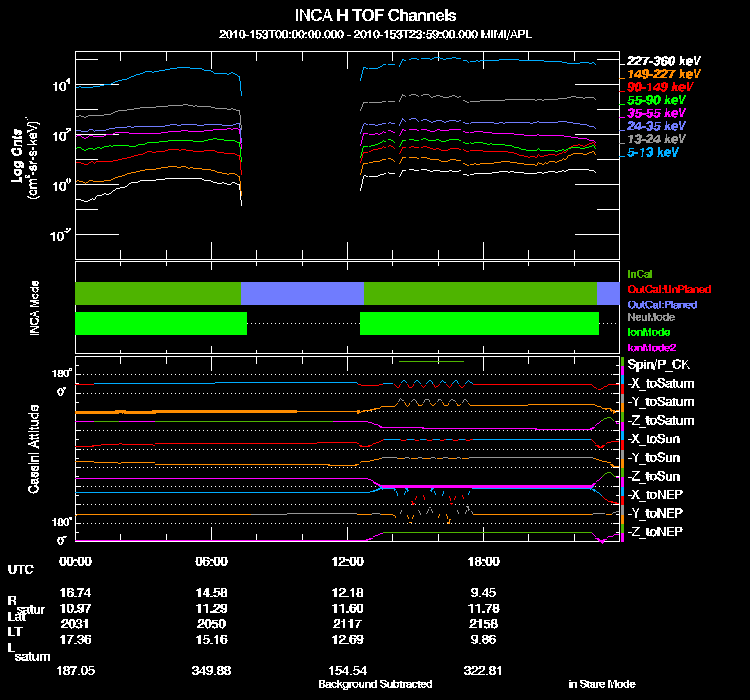Viewport: 750px width, 700px height.
Task: Select the IonMode legend entry
Action: [x=648, y=331]
